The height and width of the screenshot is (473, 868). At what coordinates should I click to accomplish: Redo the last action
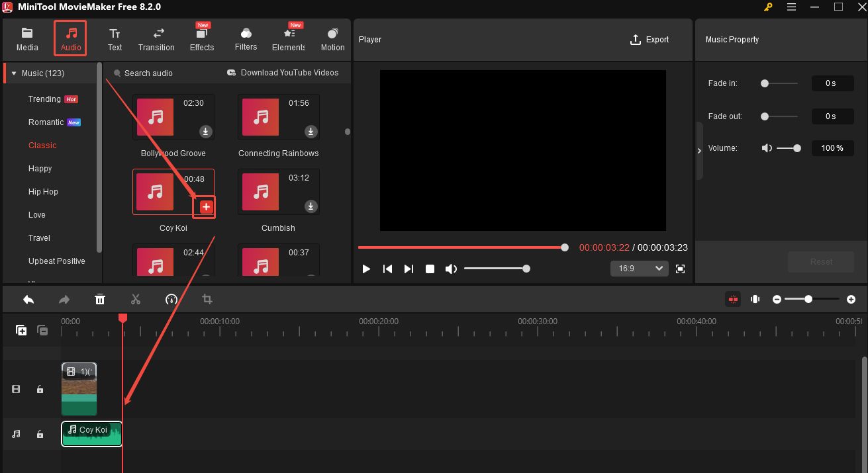tap(64, 300)
